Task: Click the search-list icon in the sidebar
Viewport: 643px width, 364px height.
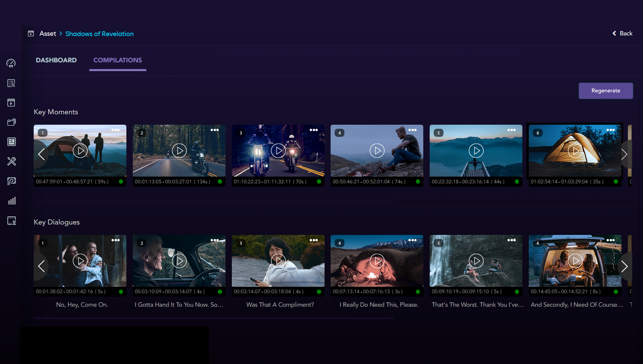Action: point(11,83)
